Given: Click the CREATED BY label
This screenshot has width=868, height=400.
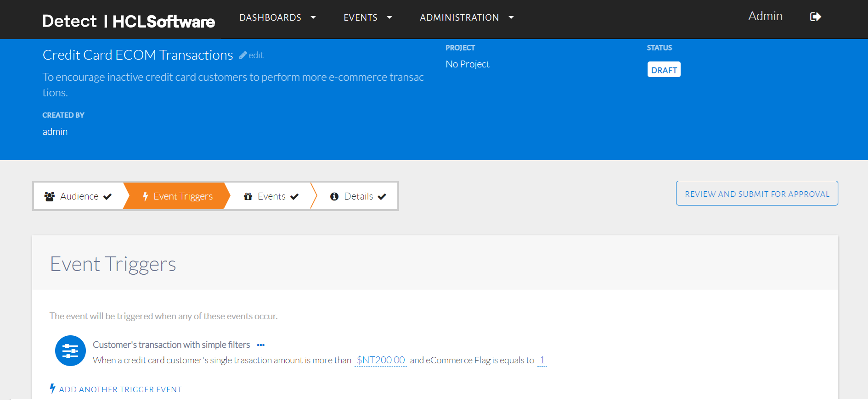Looking at the screenshot, I should tap(63, 115).
